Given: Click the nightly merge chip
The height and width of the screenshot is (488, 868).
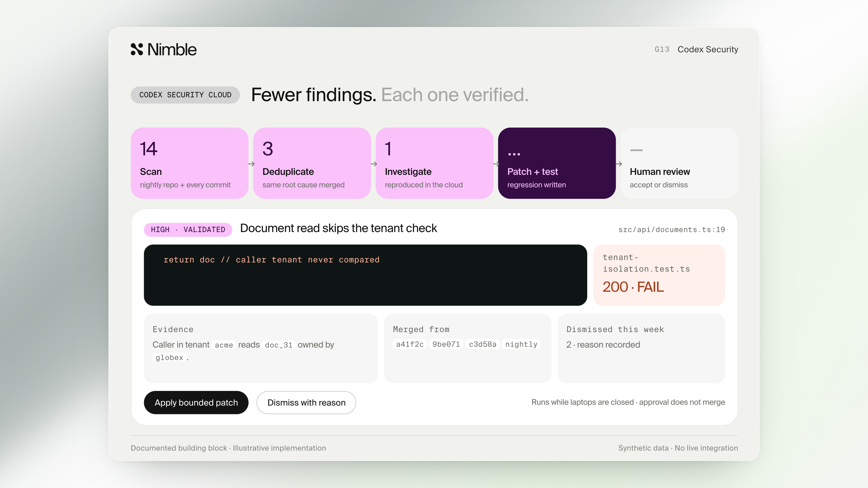Looking at the screenshot, I should pos(521,344).
